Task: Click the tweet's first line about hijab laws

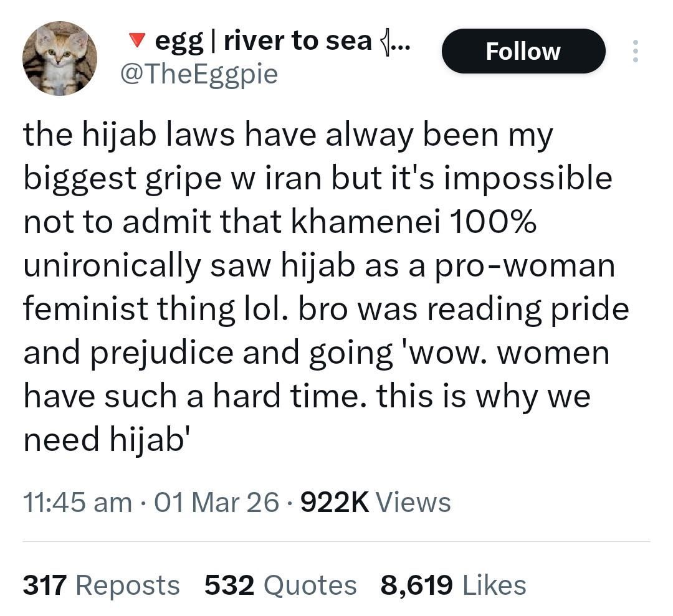Action: tap(288, 136)
